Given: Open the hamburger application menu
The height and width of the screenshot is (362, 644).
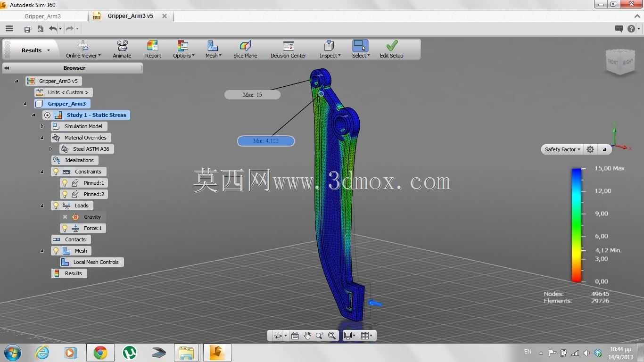Looking at the screenshot, I should coord(9,29).
